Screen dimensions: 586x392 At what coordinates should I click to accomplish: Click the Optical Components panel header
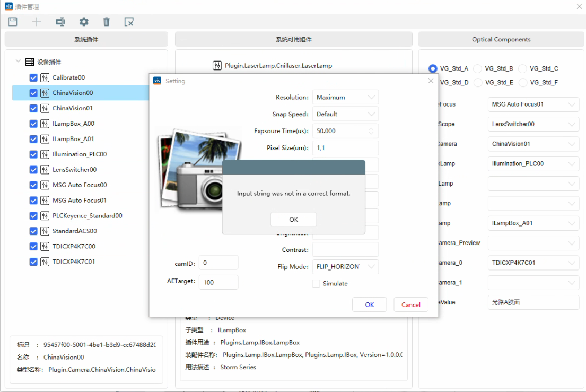[501, 39]
